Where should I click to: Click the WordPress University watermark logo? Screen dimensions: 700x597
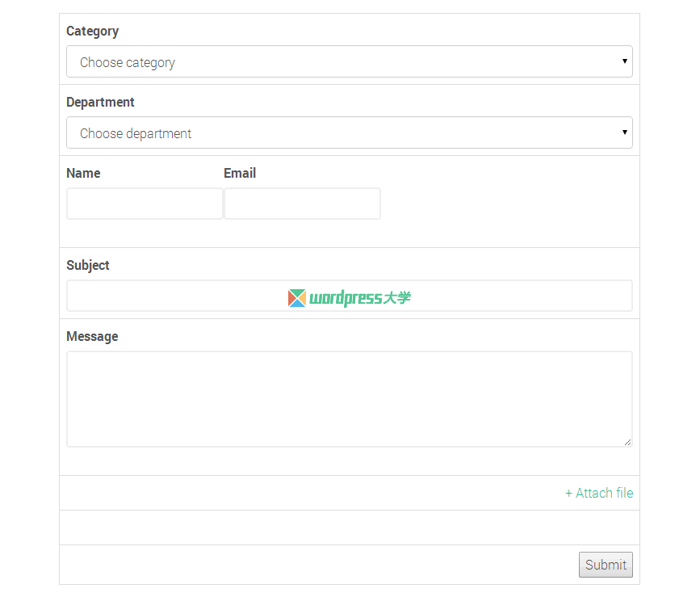point(349,298)
